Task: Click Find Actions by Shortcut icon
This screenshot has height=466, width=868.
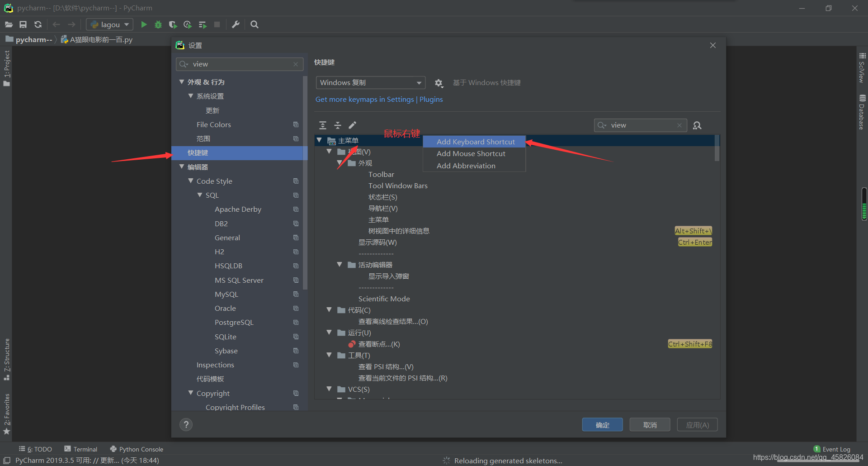Action: (x=697, y=125)
